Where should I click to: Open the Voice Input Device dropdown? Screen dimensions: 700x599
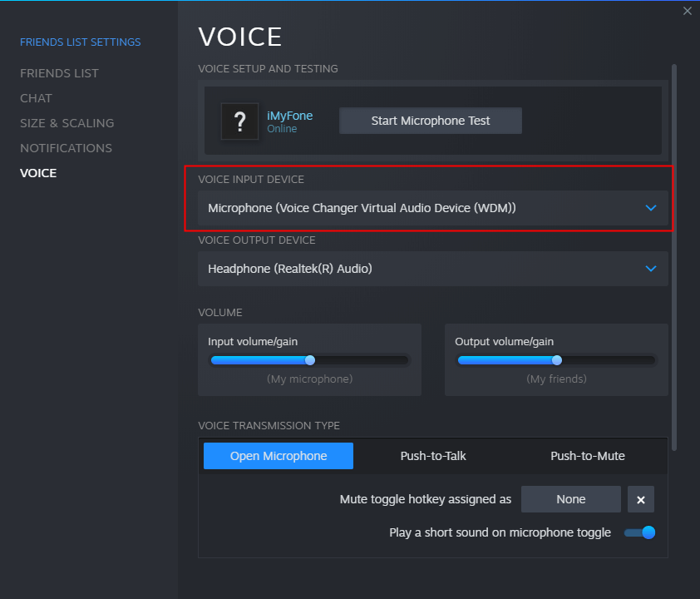pyautogui.click(x=433, y=208)
